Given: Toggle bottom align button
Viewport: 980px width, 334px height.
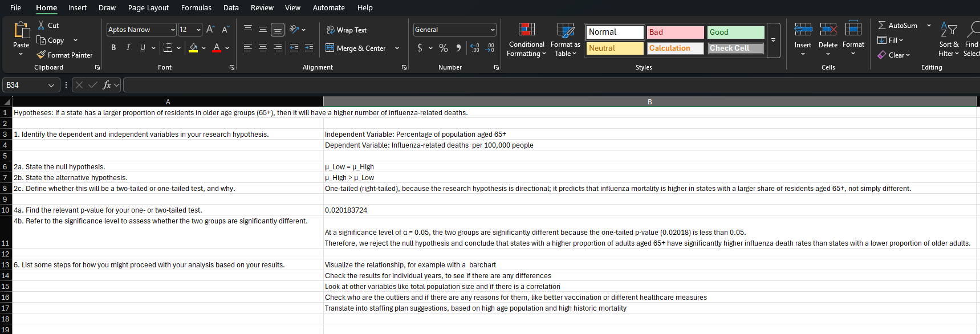Looking at the screenshot, I should [278, 30].
